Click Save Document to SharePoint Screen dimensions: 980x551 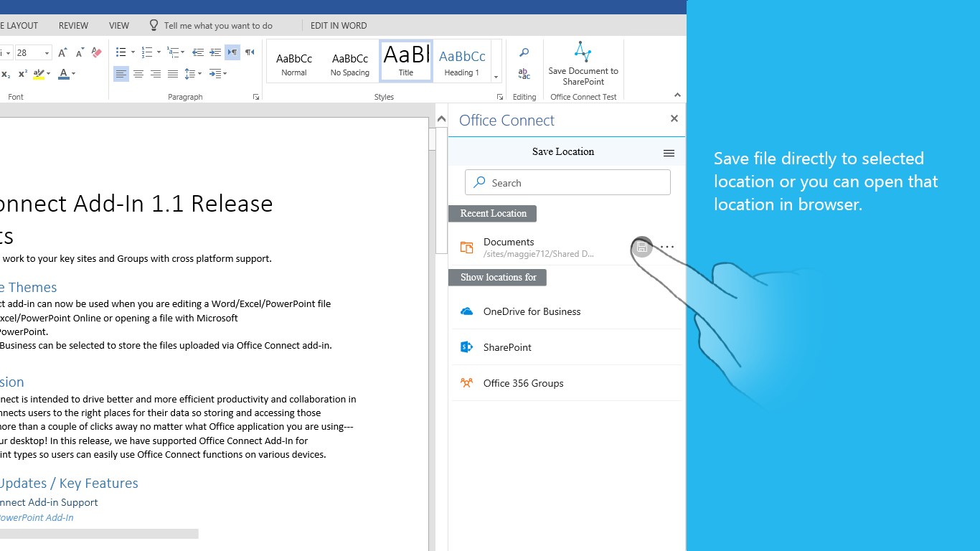click(583, 63)
